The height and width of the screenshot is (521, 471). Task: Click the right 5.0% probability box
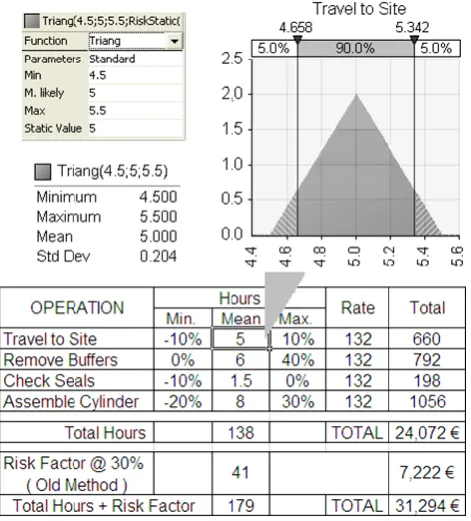point(437,49)
